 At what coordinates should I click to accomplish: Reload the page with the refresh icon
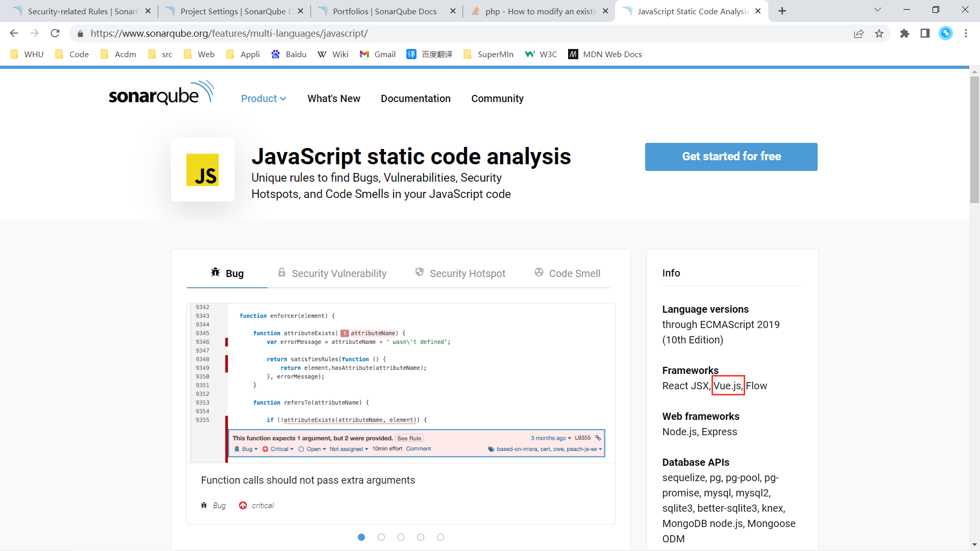click(x=55, y=33)
